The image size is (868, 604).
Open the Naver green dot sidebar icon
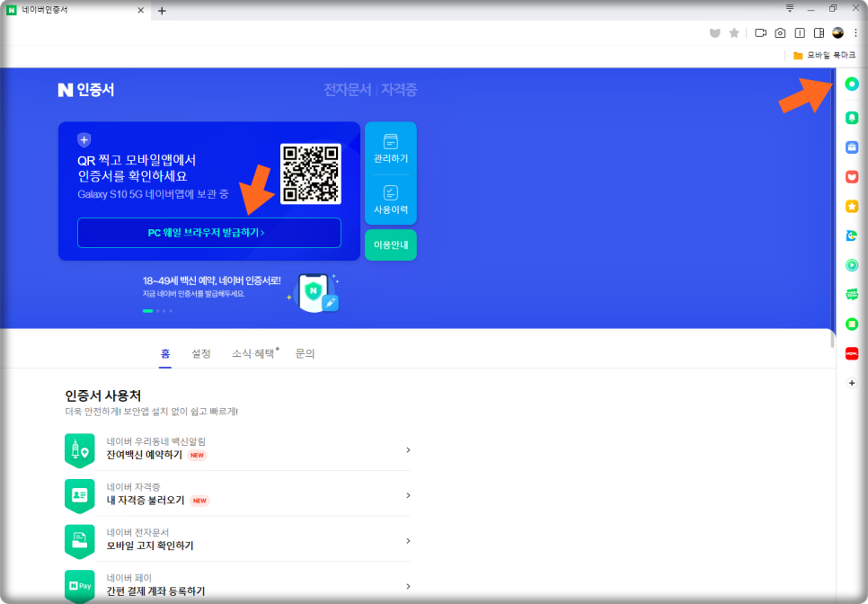(851, 83)
